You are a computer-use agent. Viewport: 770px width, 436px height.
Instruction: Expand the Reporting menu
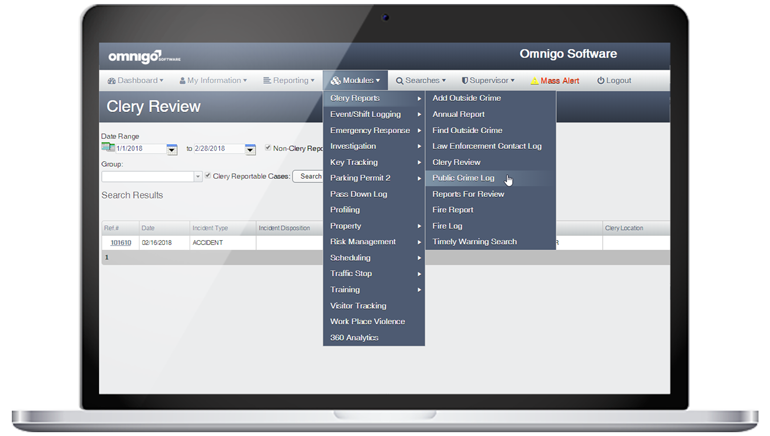(x=289, y=81)
